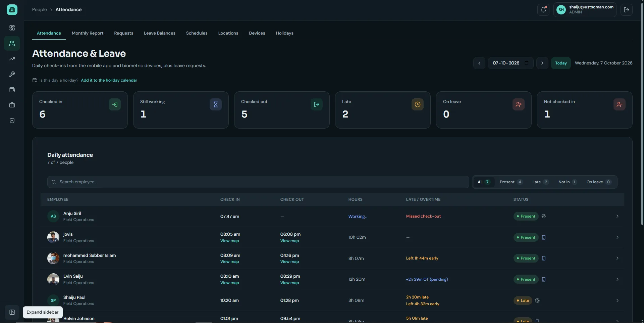The width and height of the screenshot is (644, 323).
Task: Open the Schedules tab
Action: pos(197,33)
